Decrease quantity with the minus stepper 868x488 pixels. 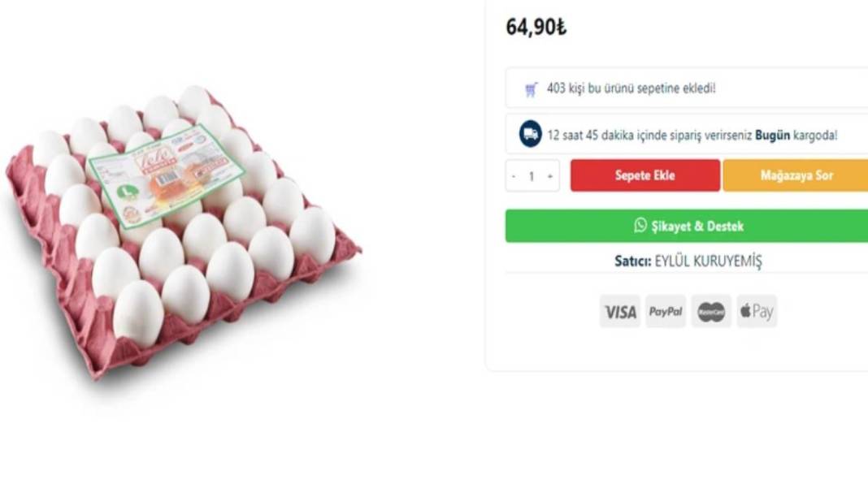(x=513, y=175)
